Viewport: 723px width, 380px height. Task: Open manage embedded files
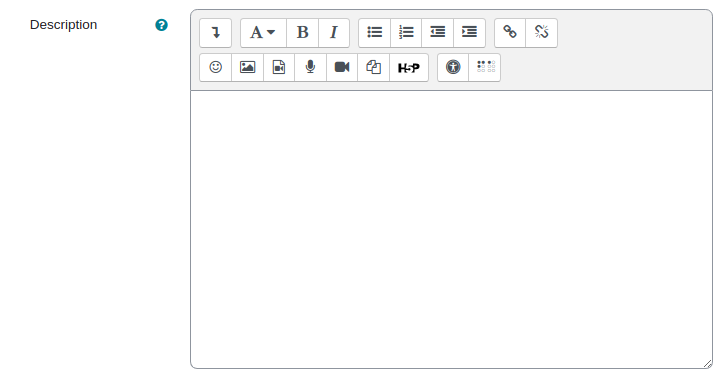(x=373, y=67)
